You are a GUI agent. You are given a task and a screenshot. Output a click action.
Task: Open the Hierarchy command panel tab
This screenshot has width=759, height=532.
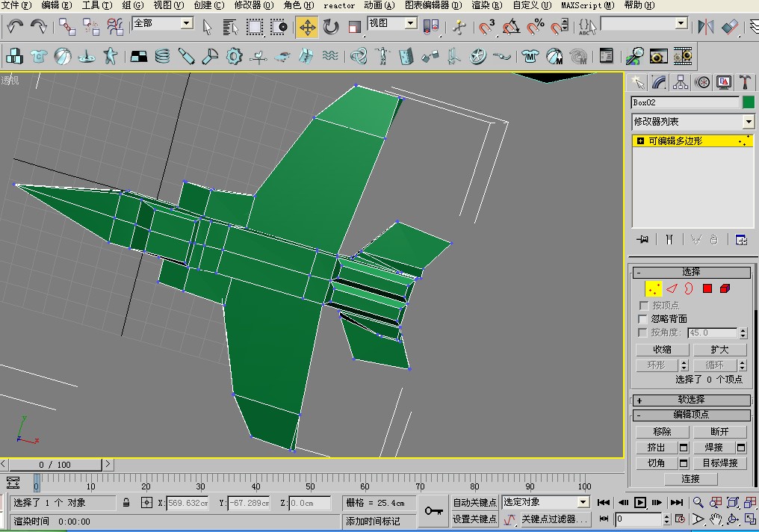681,83
